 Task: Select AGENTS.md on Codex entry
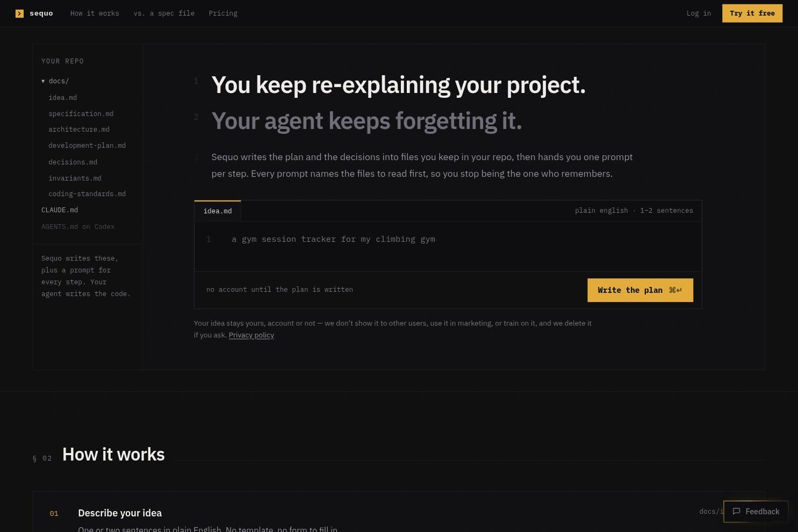pos(78,227)
